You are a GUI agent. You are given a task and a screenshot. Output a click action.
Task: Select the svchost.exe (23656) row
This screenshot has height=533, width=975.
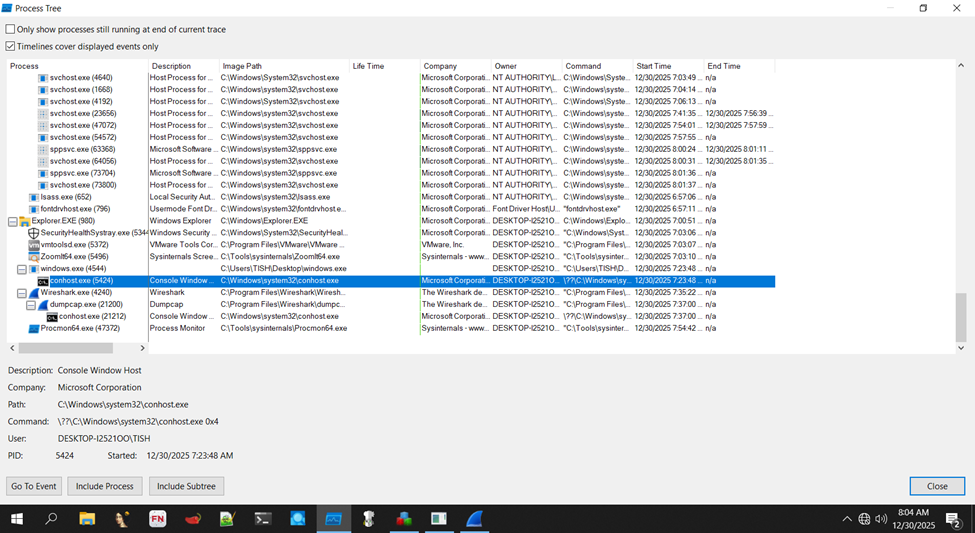391,114
